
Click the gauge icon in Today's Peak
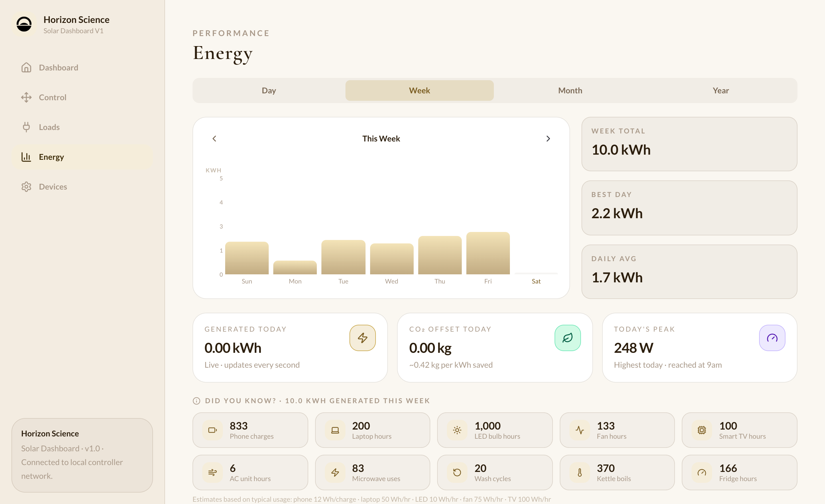772,338
